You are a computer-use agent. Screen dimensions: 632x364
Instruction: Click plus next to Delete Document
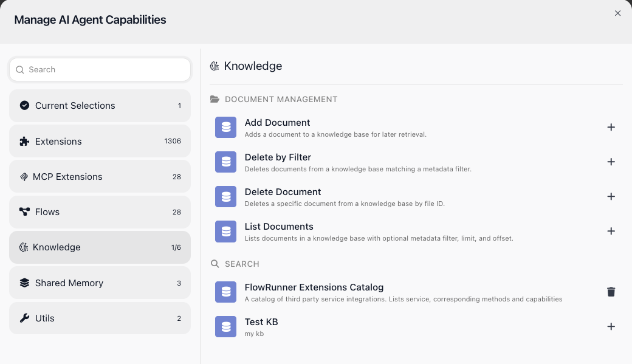pyautogui.click(x=611, y=197)
